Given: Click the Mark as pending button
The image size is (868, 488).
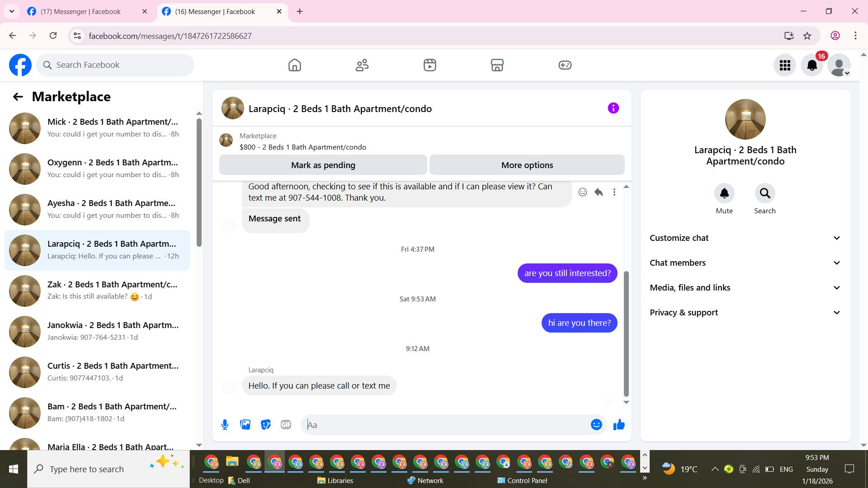Looking at the screenshot, I should point(323,165).
